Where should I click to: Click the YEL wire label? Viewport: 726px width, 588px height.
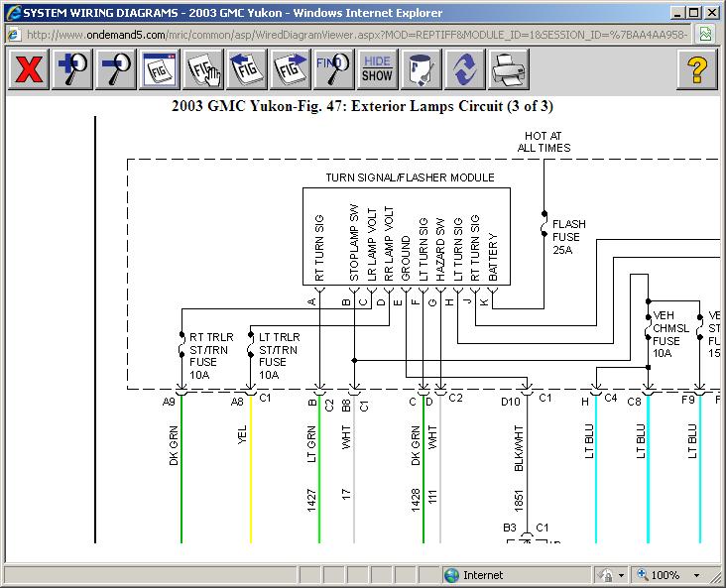click(242, 434)
